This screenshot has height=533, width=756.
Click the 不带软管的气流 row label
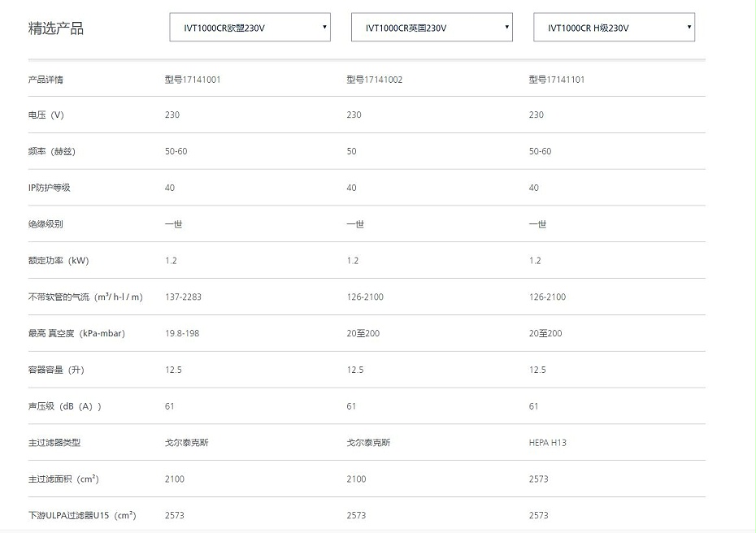tap(85, 297)
